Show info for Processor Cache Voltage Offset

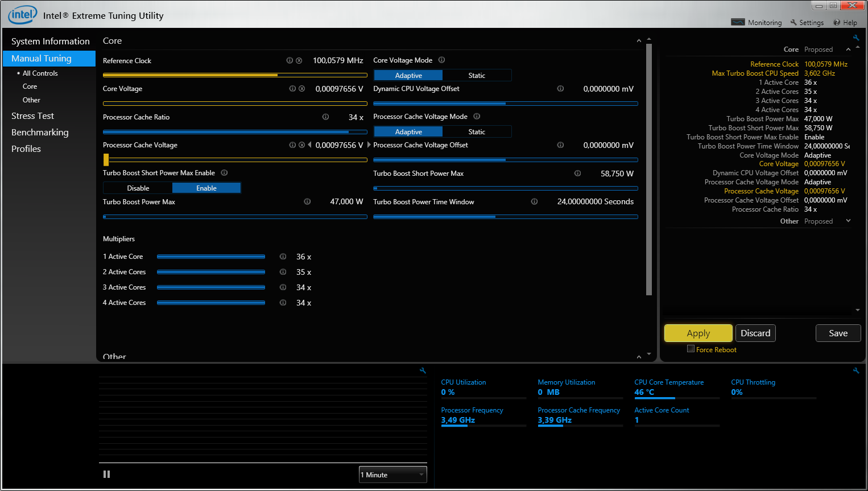[x=560, y=145]
